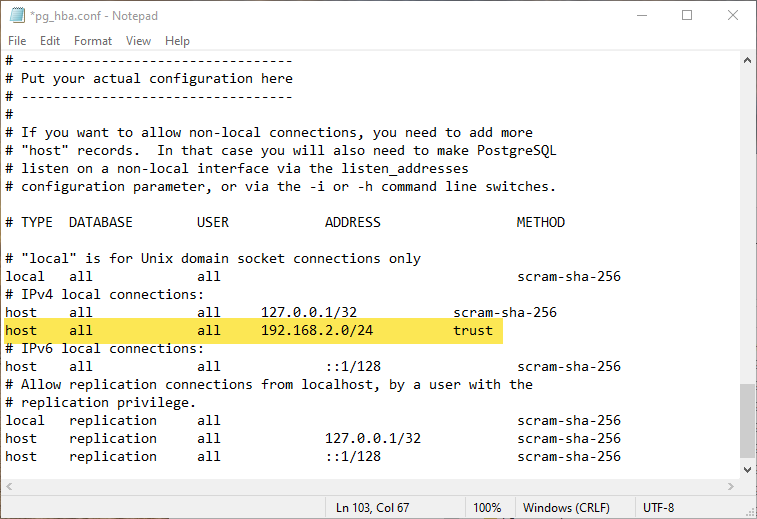This screenshot has height=519, width=757.
Task: Open the Help menu
Action: (x=177, y=41)
